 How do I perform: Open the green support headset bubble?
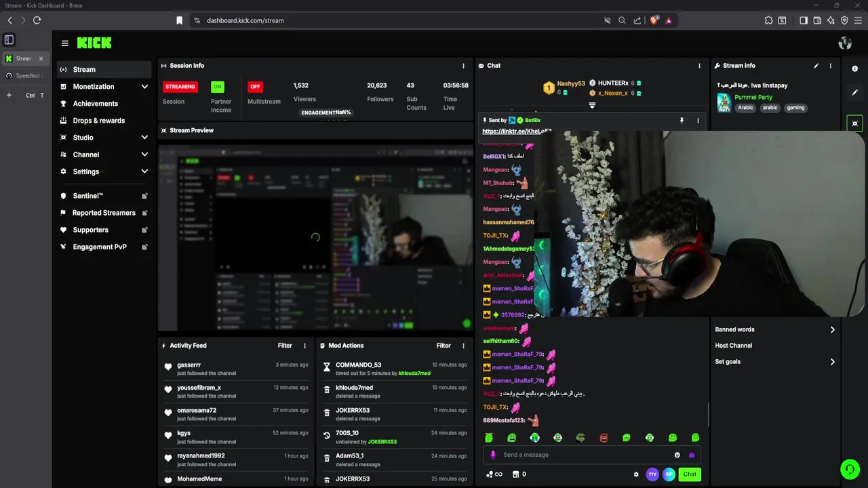850,469
